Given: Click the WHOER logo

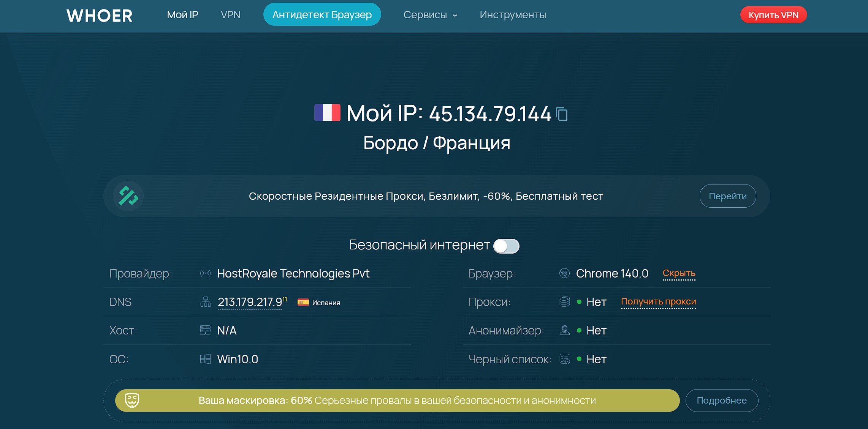Looking at the screenshot, I should tap(99, 16).
